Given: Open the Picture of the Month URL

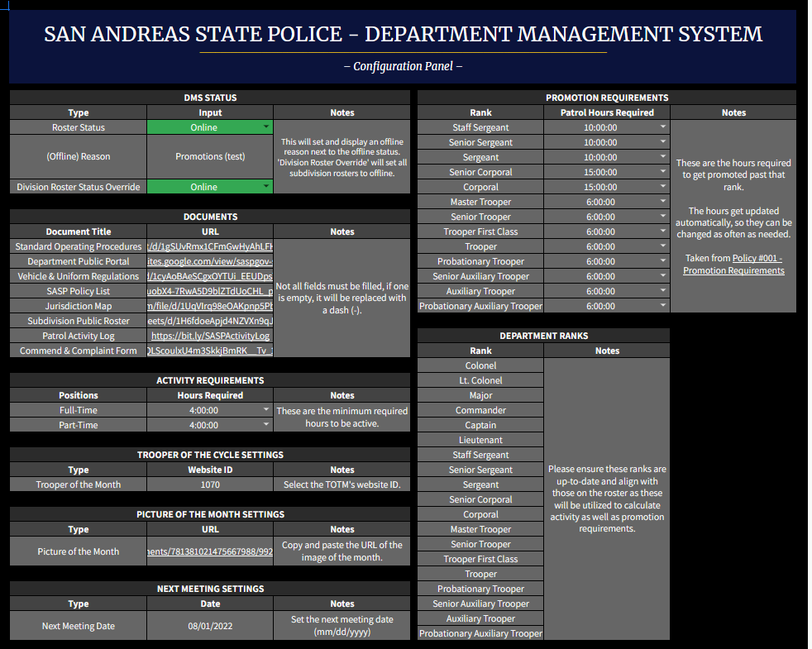Looking at the screenshot, I should pos(210,551).
